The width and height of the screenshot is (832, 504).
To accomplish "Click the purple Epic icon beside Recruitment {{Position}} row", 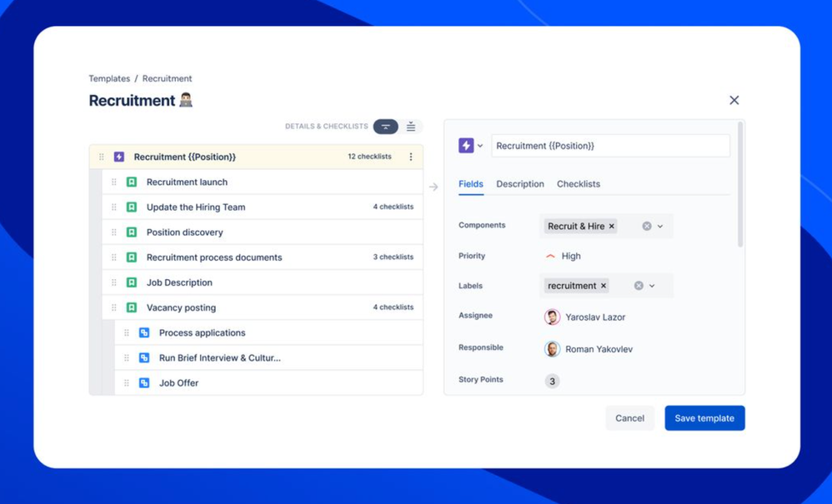I will pyautogui.click(x=119, y=157).
